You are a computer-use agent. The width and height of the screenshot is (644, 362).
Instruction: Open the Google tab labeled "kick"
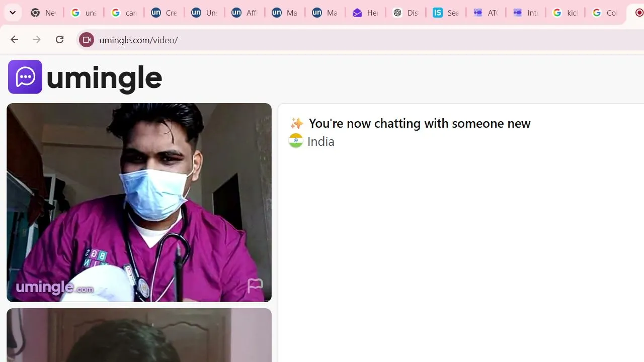pyautogui.click(x=566, y=13)
